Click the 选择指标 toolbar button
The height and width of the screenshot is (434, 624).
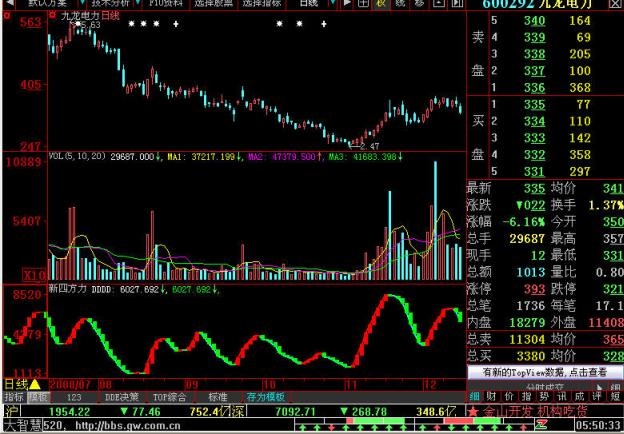coord(261,4)
